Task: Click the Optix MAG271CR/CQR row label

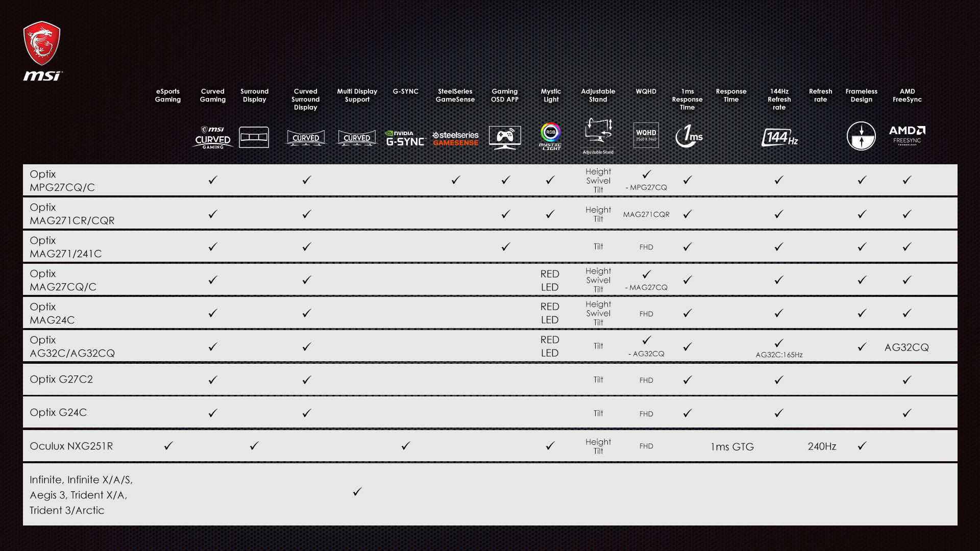Action: (72, 214)
